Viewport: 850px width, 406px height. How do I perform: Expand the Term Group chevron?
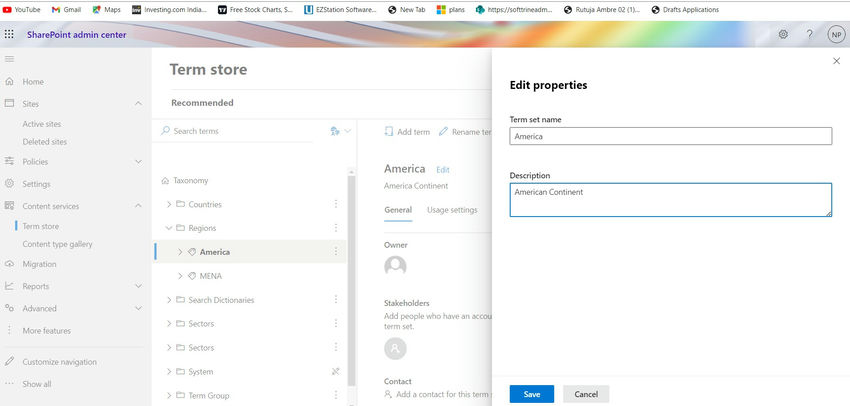point(169,395)
